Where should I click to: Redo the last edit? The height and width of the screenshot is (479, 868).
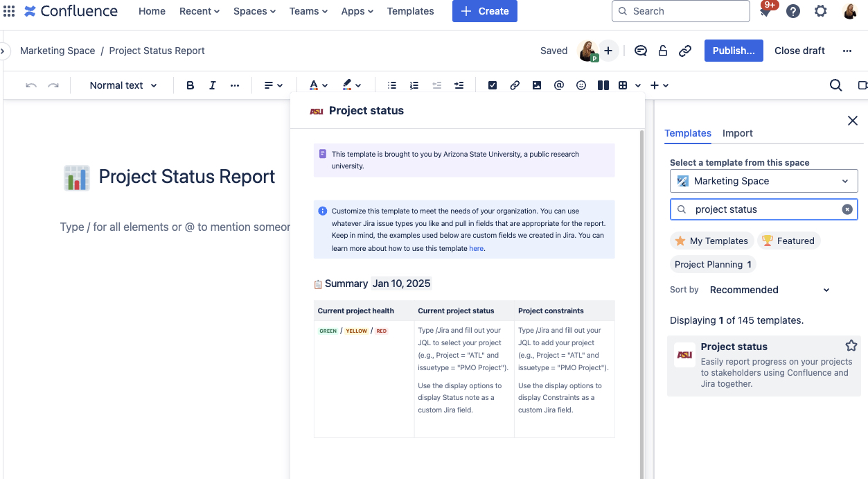53,85
